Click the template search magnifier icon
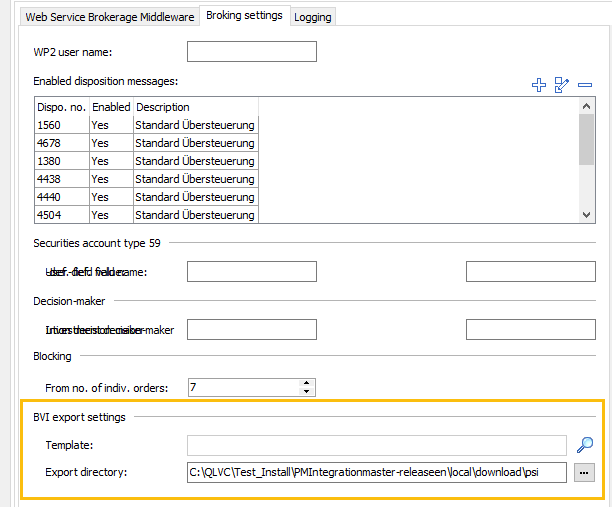The height and width of the screenshot is (507, 612). point(585,445)
